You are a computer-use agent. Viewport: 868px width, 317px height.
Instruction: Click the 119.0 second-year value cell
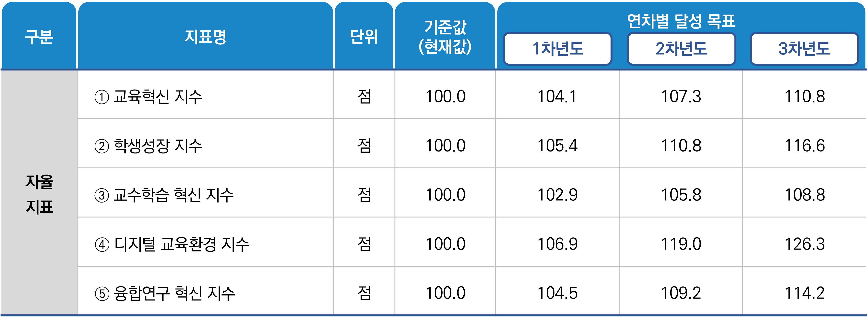[681, 245]
